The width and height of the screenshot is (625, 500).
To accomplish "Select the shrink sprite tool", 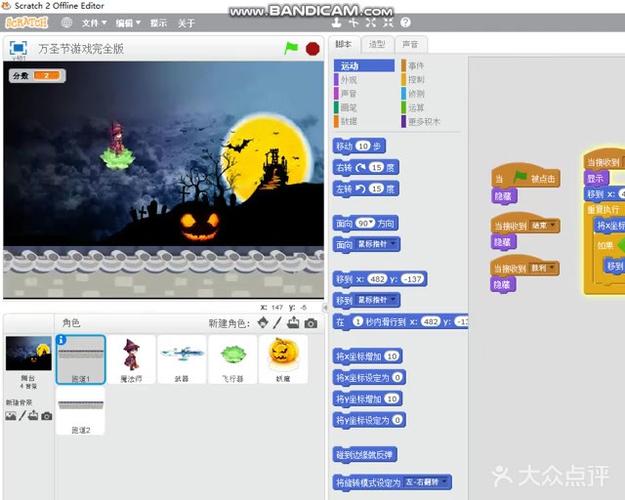I will [x=388, y=22].
